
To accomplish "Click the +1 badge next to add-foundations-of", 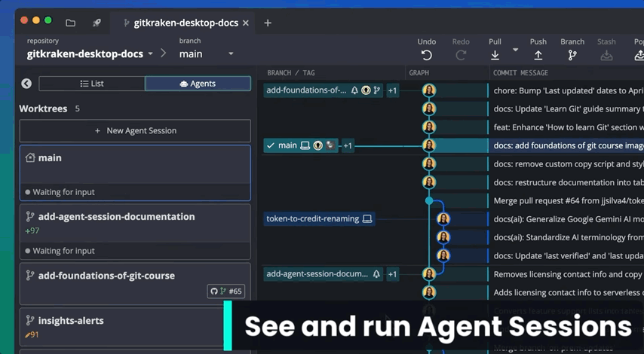I will [393, 90].
